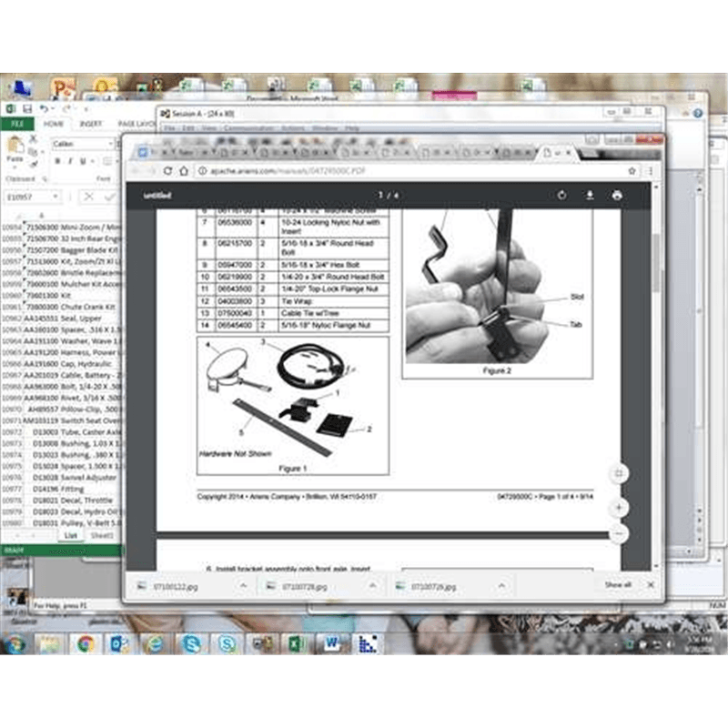This screenshot has height=728, width=728.
Task: Open the Excel INSERT ribbon tab
Action: point(90,124)
